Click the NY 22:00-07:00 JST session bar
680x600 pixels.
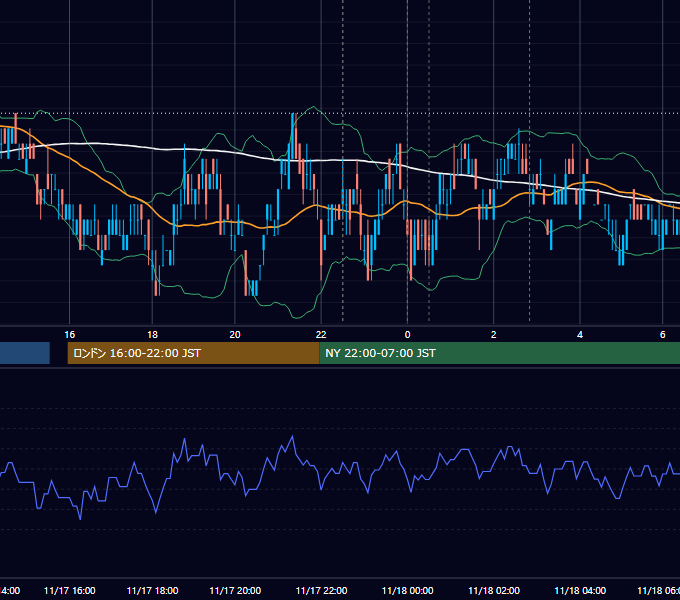pos(500,353)
